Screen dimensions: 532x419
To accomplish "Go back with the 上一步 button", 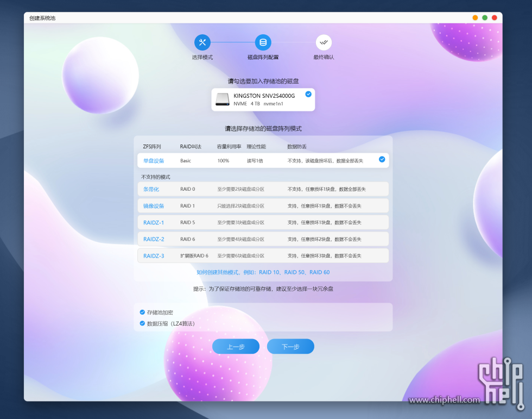I will 236,346.
